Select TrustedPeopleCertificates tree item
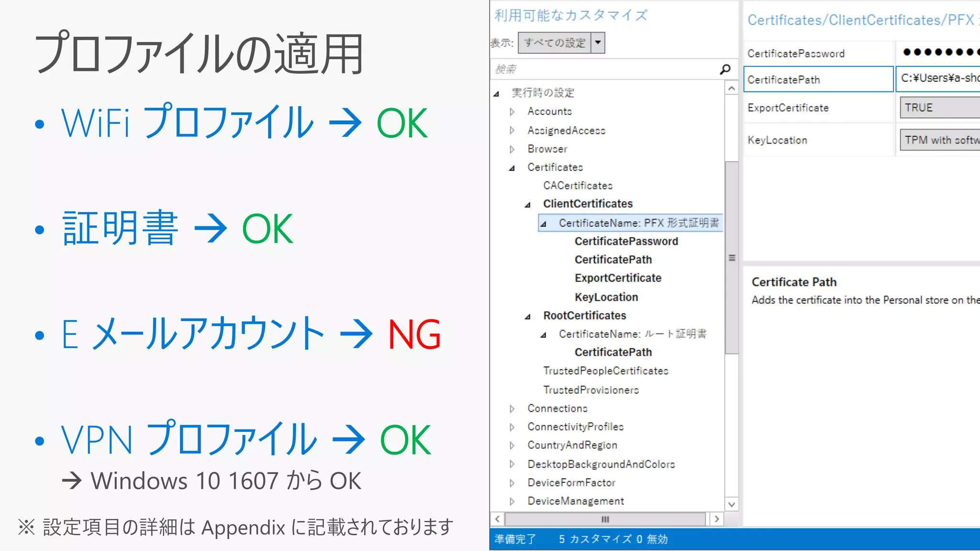 coord(606,371)
